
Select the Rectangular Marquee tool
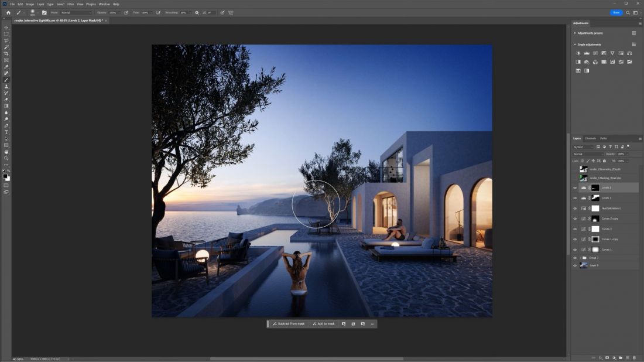tap(6, 34)
